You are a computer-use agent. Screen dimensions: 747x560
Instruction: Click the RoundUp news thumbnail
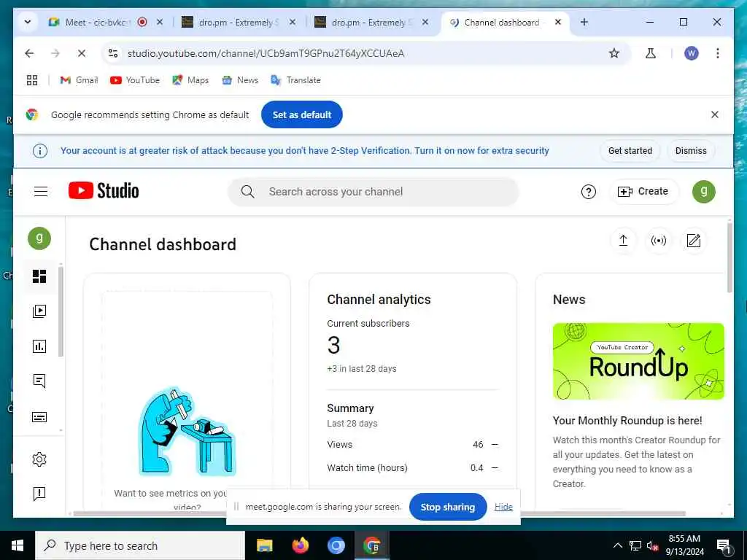(x=638, y=362)
